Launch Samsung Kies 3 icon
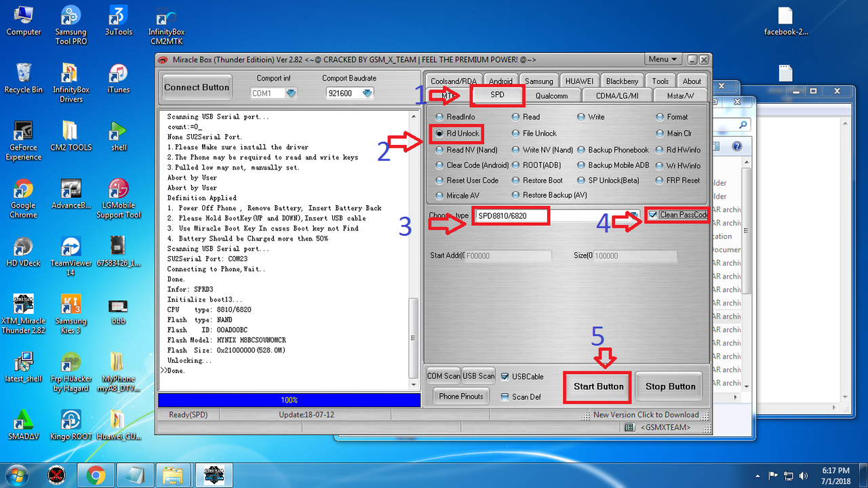Viewport: 868px width, 488px height. click(71, 314)
